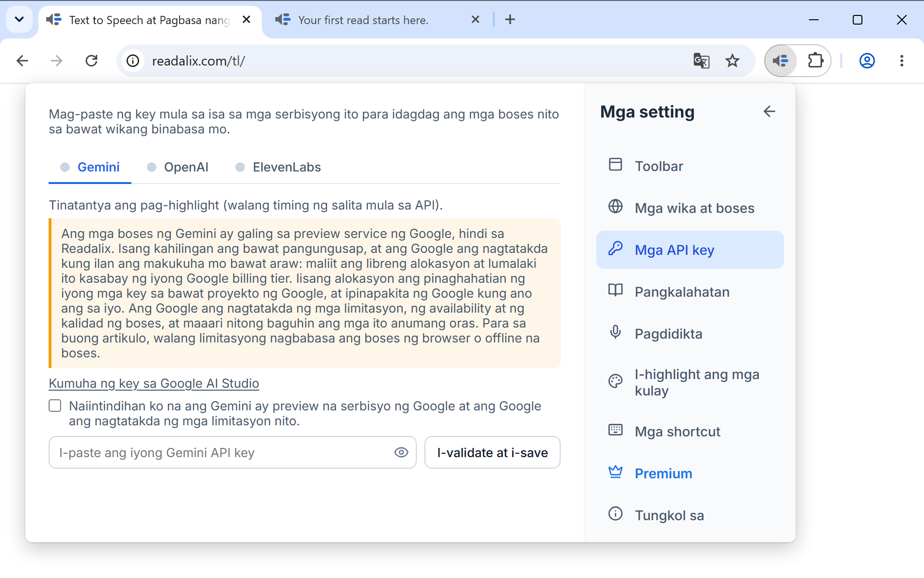Open the Premium section

pyautogui.click(x=690, y=473)
